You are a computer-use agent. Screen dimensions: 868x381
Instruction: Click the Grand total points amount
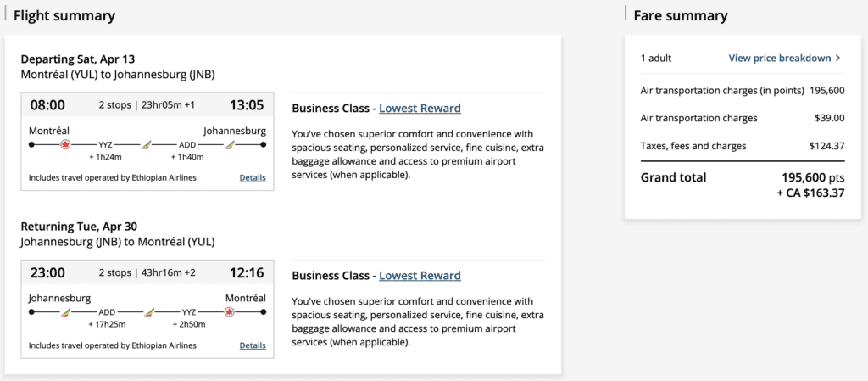(813, 177)
